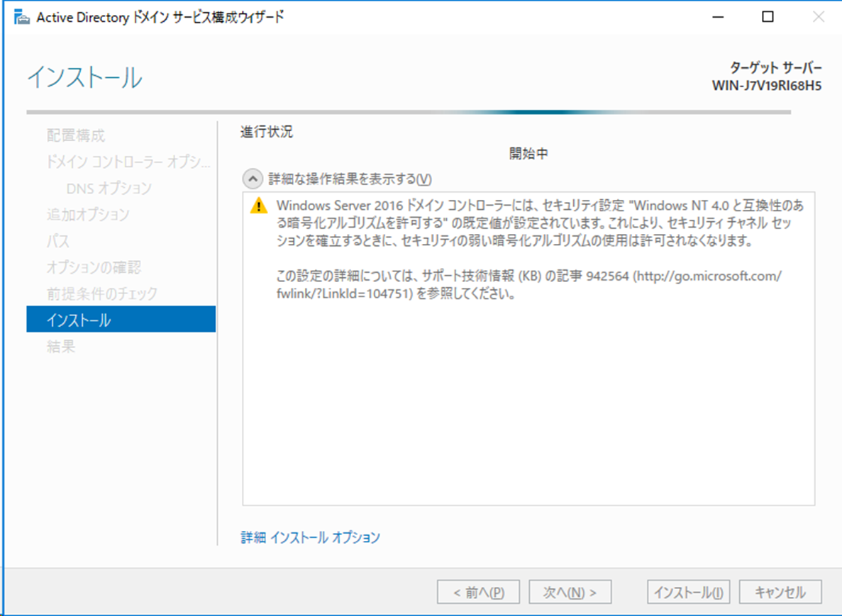Image resolution: width=842 pixels, height=616 pixels.
Task: Click the progress bar under the header
Action: coord(409,112)
